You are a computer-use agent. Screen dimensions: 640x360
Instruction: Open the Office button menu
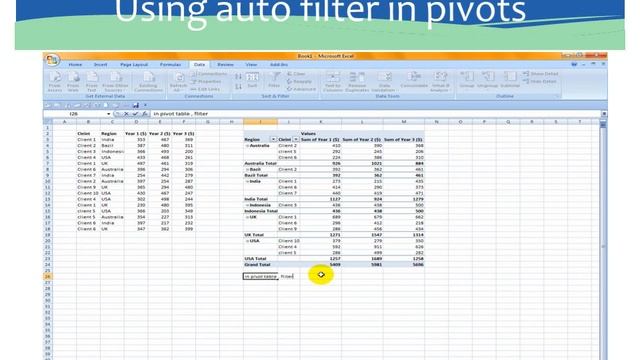point(53,60)
